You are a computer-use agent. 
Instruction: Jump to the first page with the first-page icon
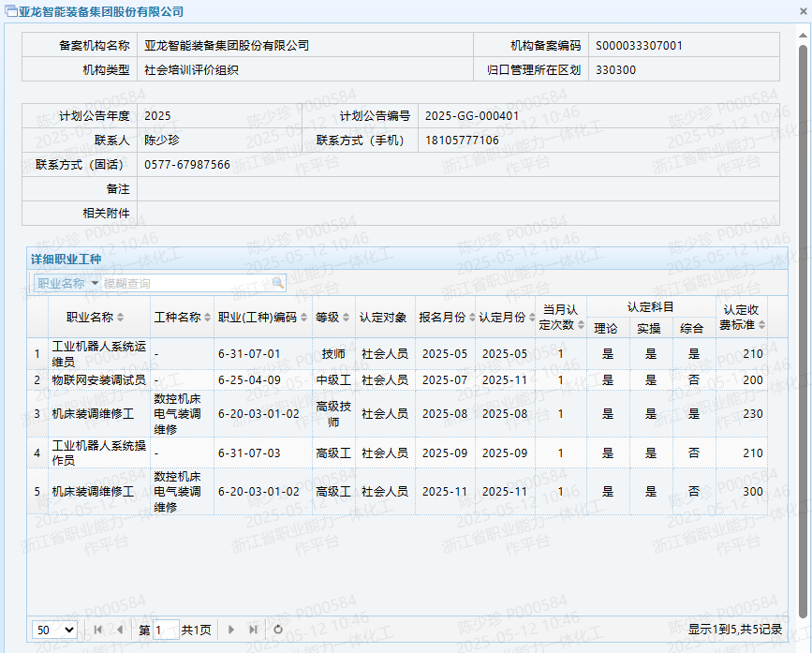[96, 630]
